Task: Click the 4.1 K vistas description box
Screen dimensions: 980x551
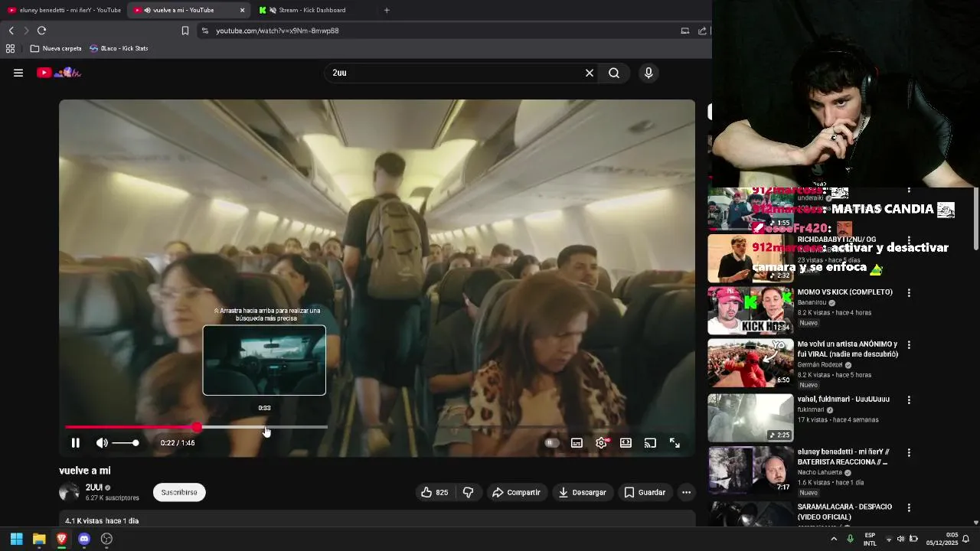Action: (377, 519)
